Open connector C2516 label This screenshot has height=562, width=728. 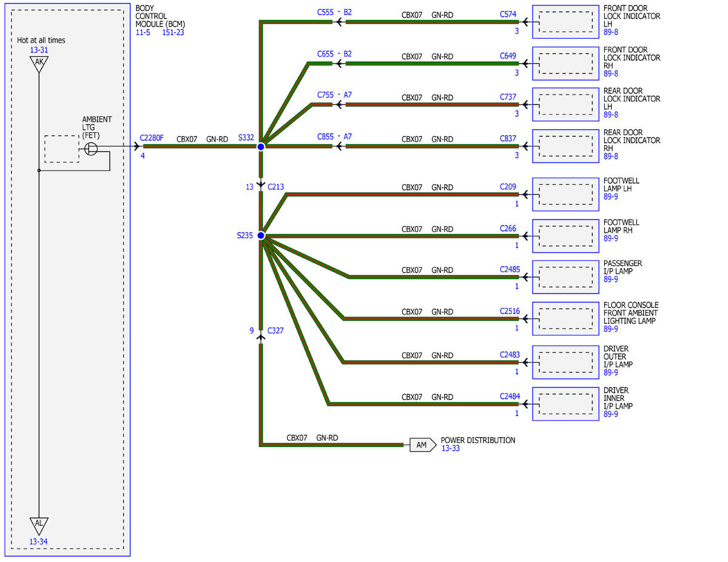pyautogui.click(x=510, y=312)
